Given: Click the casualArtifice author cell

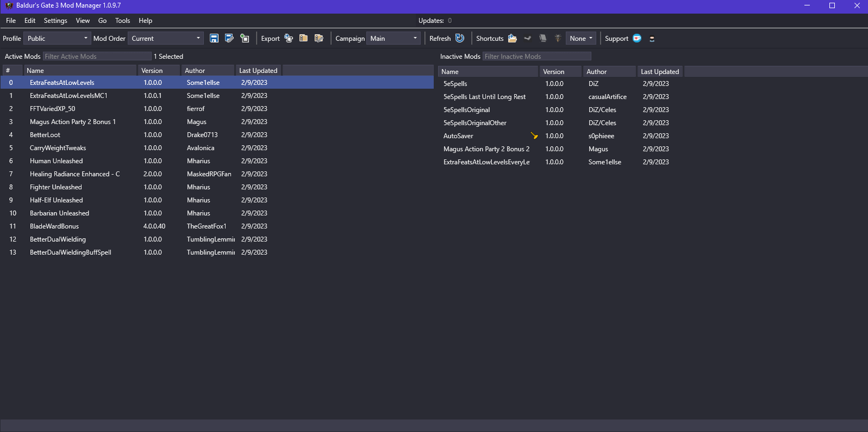Looking at the screenshot, I should 607,96.
